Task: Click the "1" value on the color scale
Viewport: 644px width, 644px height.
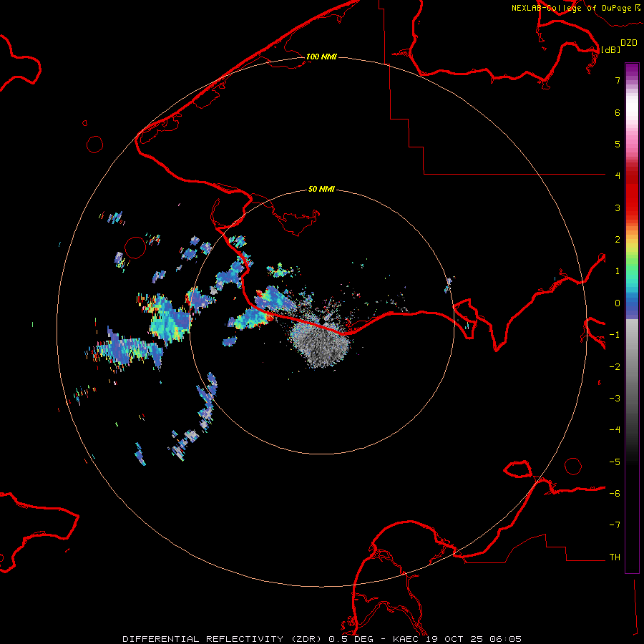Action: click(618, 271)
